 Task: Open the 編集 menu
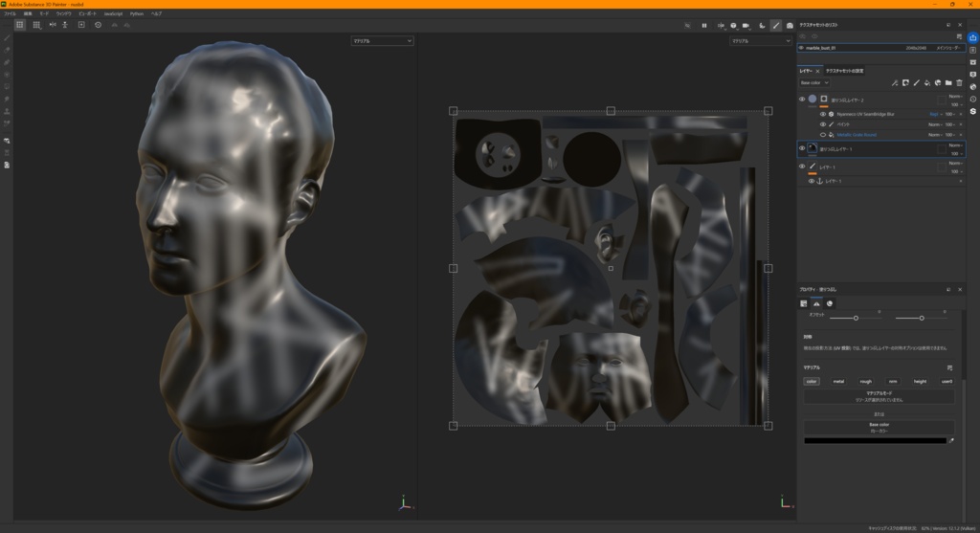(x=28, y=13)
